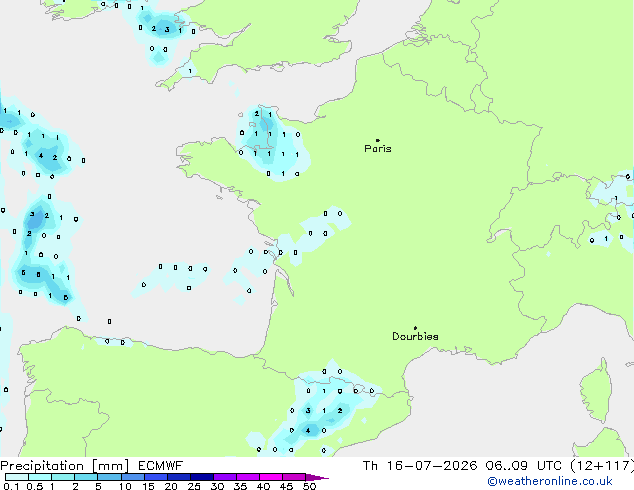Click the 0.1 legend scale label

coord(11,486)
